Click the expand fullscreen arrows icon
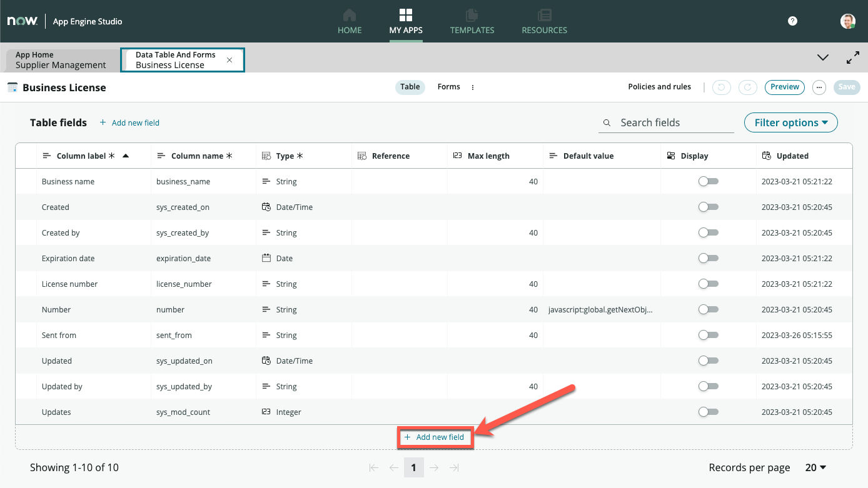The height and width of the screenshot is (488, 868). (852, 57)
